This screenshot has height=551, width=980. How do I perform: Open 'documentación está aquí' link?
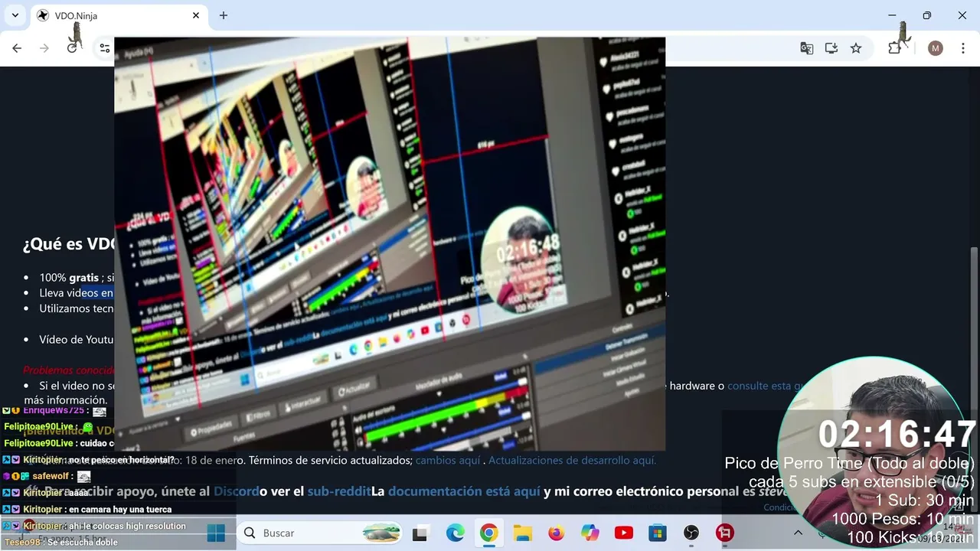pyautogui.click(x=464, y=491)
